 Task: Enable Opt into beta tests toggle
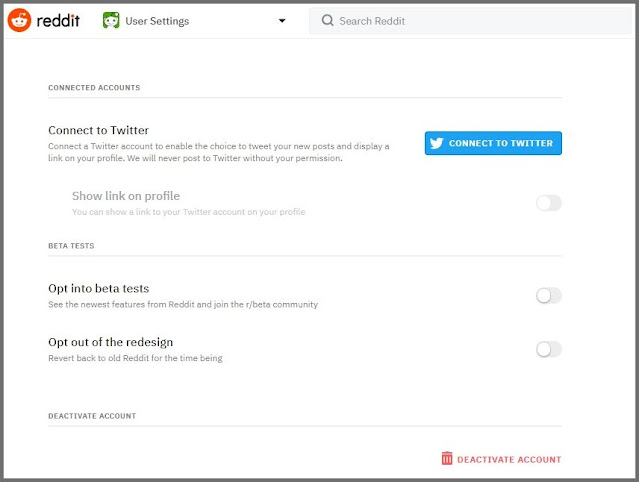click(549, 295)
